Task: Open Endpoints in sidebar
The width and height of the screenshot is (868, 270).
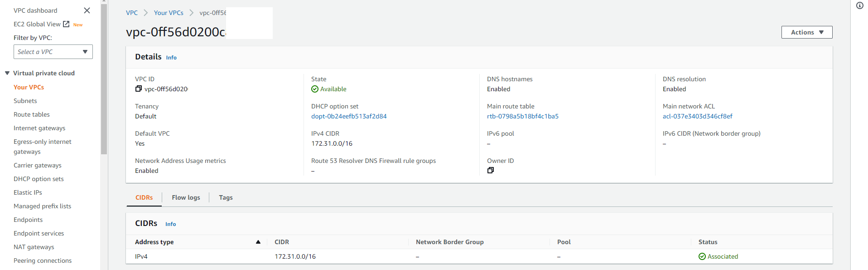Action: [x=28, y=220]
